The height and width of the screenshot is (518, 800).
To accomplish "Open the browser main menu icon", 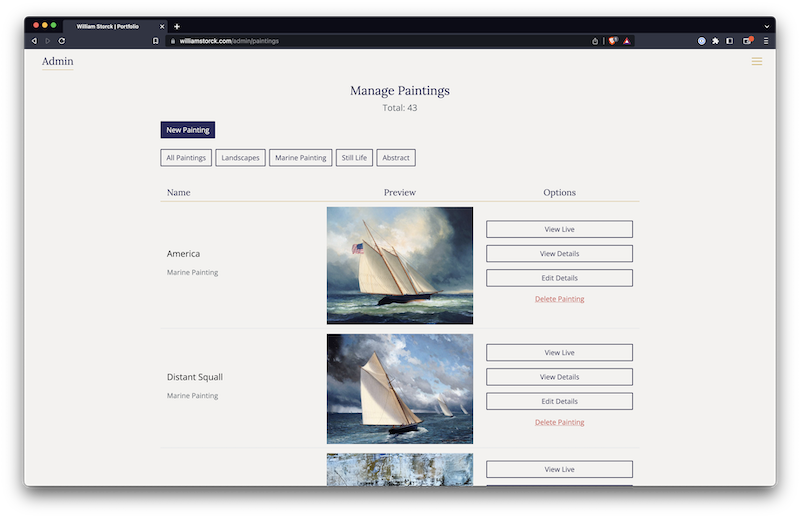I will pyautogui.click(x=766, y=41).
